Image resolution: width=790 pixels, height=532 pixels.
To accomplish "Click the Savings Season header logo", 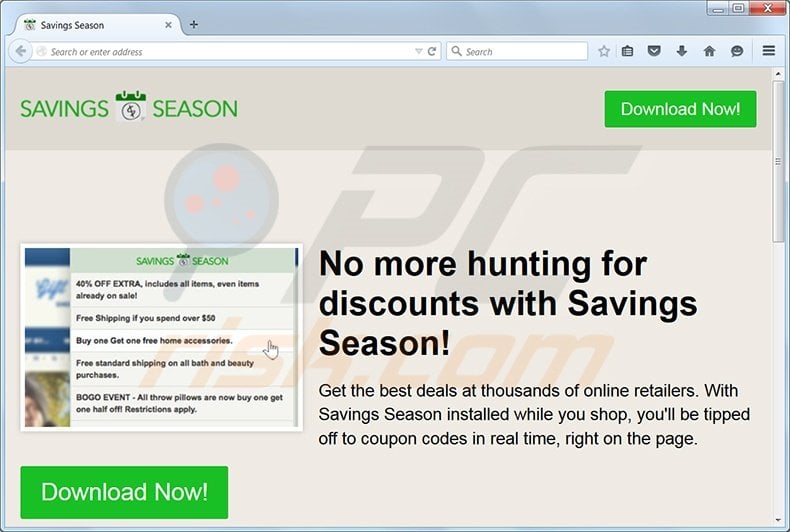I will (129, 107).
